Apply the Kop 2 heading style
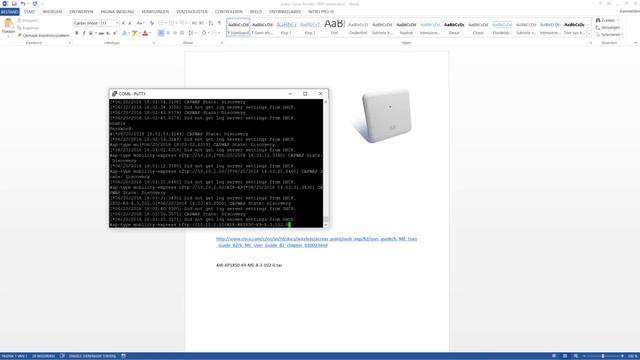This screenshot has height=360, width=640. click(310, 27)
